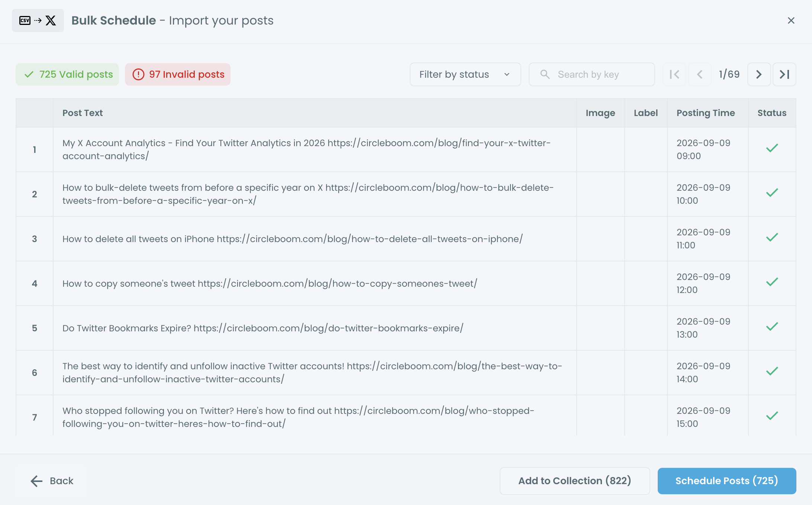812x505 pixels.
Task: Click the Search by key field
Action: pyautogui.click(x=592, y=74)
